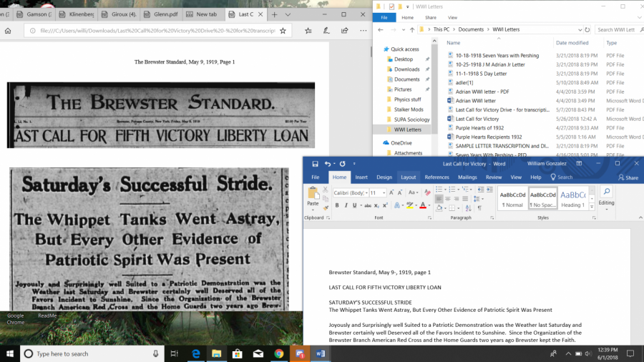Viewport: 644px width, 362px height.
Task: Expand the Paste options arrow
Action: click(313, 210)
